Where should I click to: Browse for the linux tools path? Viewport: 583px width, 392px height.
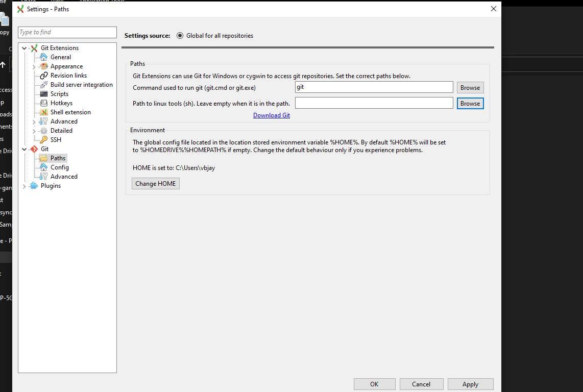coord(470,104)
